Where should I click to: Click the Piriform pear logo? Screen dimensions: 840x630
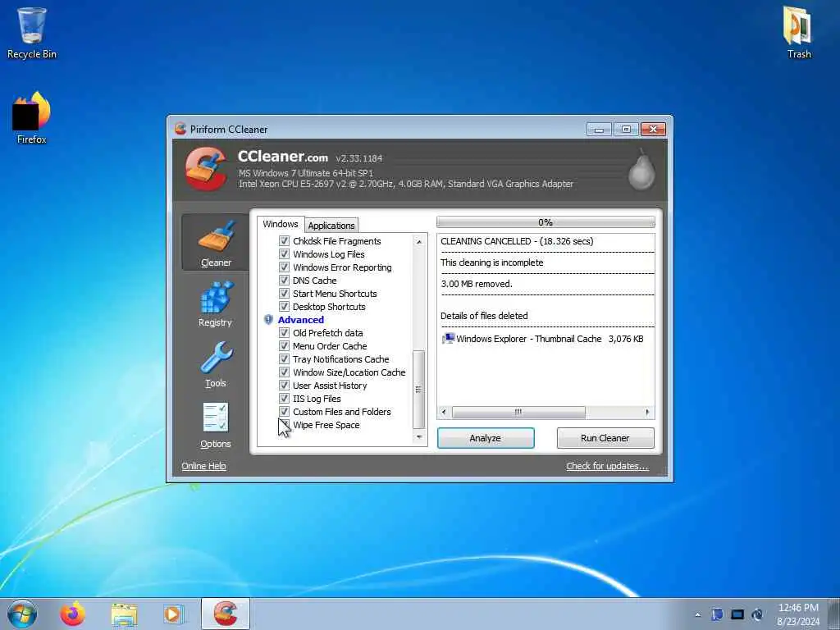coord(641,170)
